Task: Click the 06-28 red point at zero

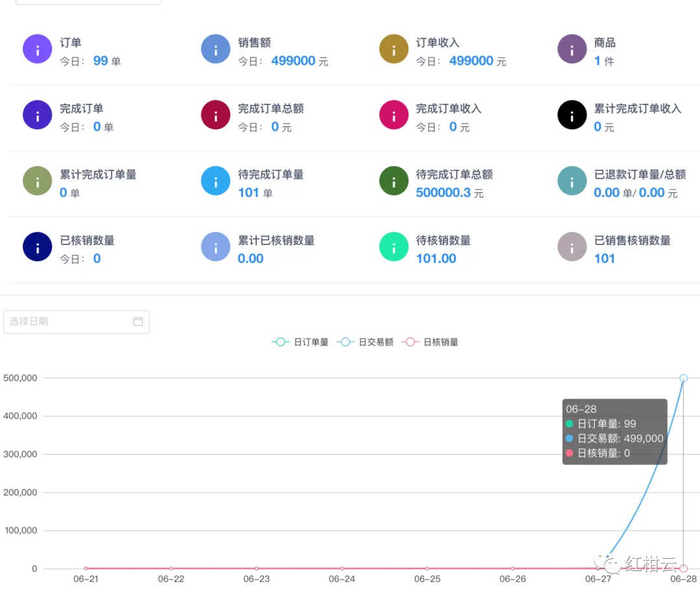Action: tap(684, 568)
